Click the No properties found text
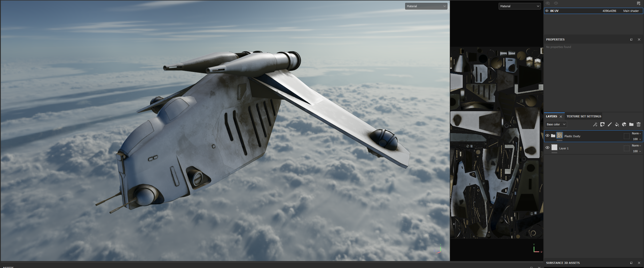The width and height of the screenshot is (644, 268). [558, 47]
